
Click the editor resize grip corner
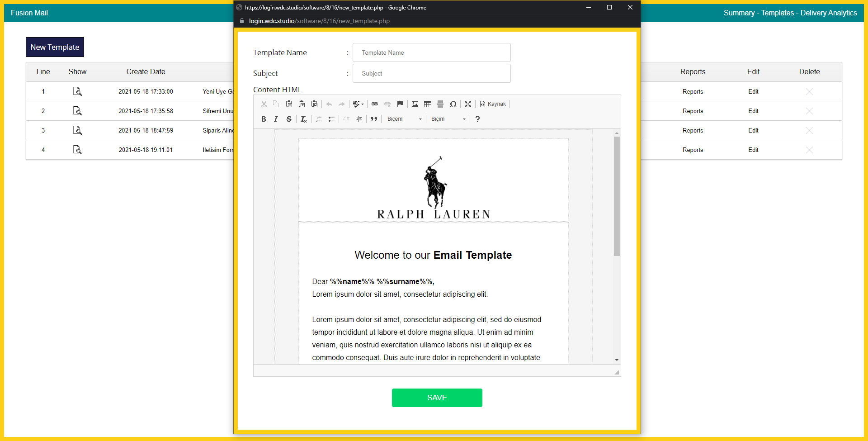pos(617,372)
